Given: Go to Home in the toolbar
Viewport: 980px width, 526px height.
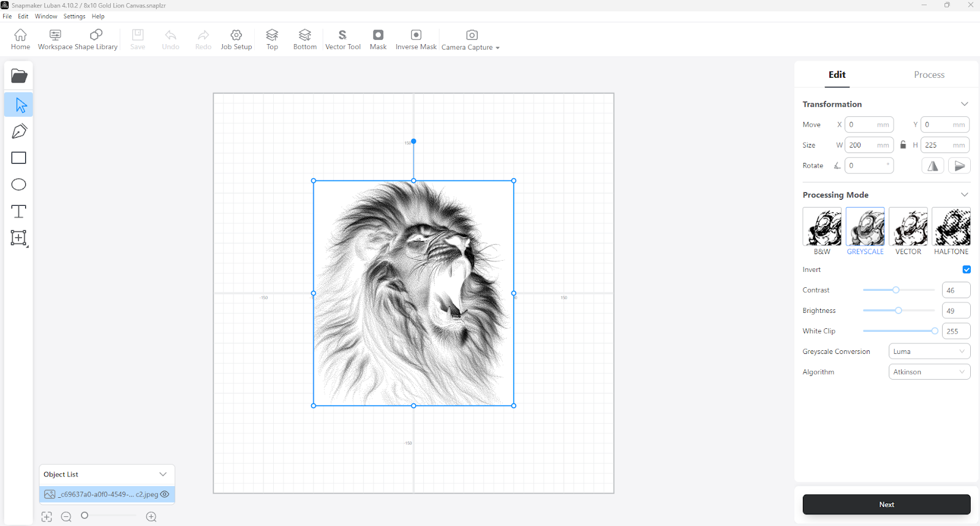Looking at the screenshot, I should click(x=20, y=39).
